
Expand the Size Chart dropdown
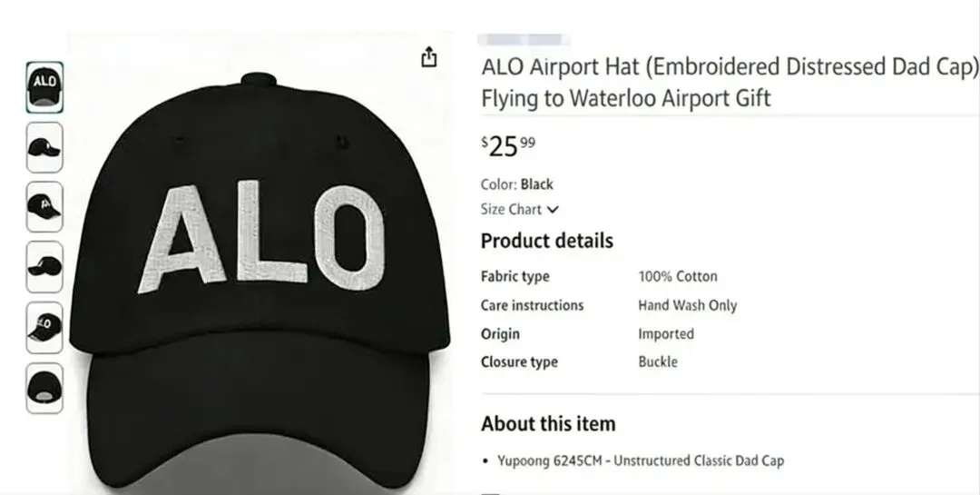coord(520,210)
